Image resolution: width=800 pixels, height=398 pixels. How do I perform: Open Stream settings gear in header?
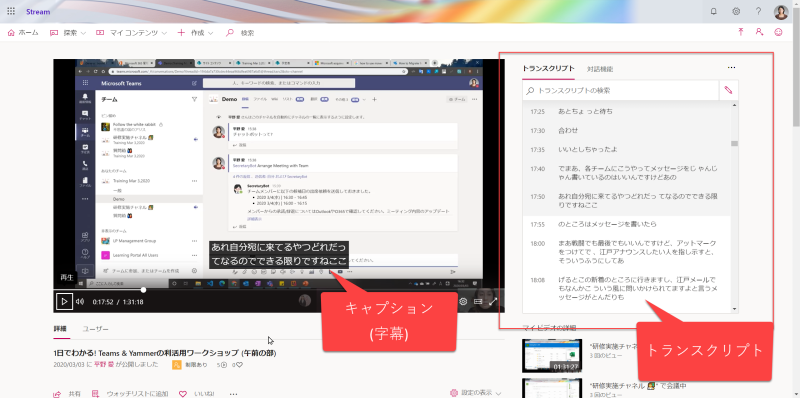[x=736, y=11]
